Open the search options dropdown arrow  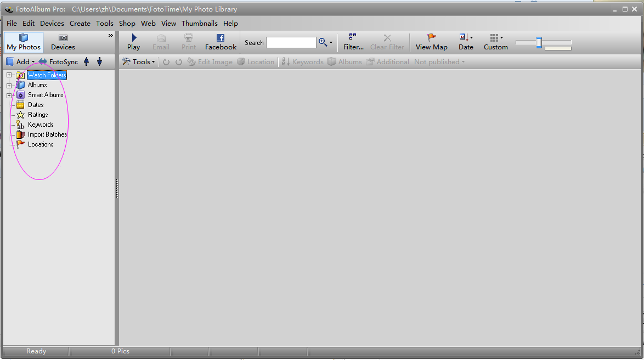[331, 42]
